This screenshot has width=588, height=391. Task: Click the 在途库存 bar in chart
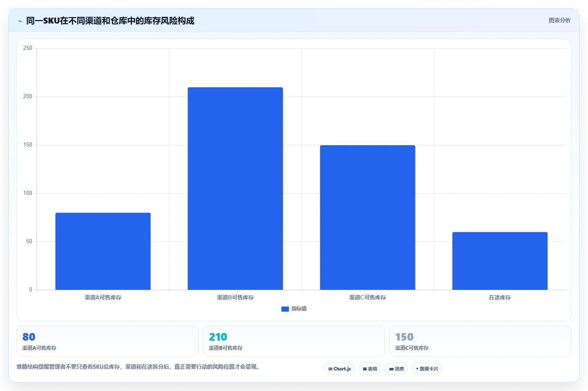500,261
